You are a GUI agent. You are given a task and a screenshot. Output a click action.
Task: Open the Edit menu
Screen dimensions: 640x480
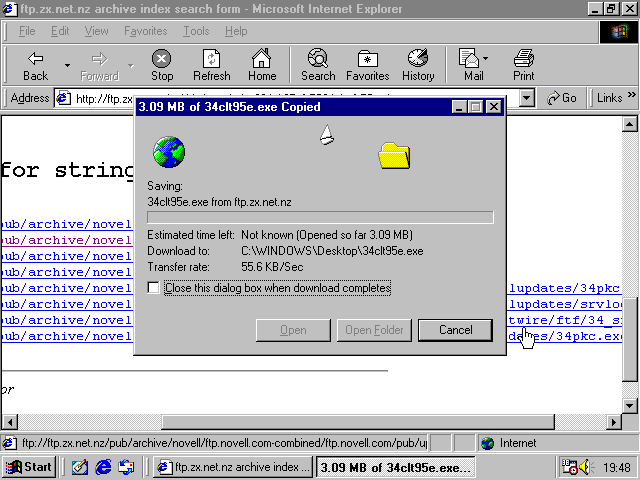60,31
